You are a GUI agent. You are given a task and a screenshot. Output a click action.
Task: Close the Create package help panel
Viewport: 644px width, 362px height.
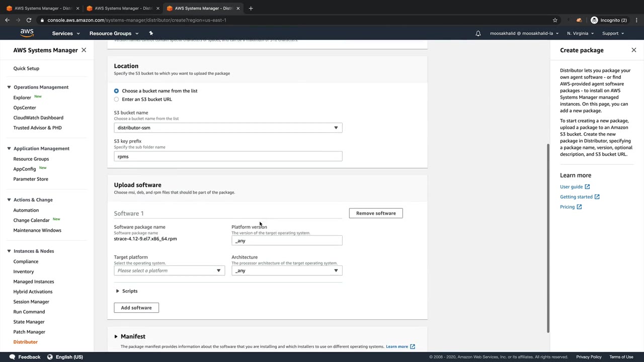[x=633, y=50]
